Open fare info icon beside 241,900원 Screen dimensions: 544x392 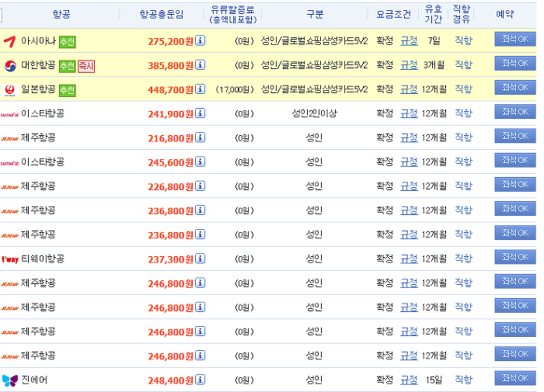click(x=201, y=113)
